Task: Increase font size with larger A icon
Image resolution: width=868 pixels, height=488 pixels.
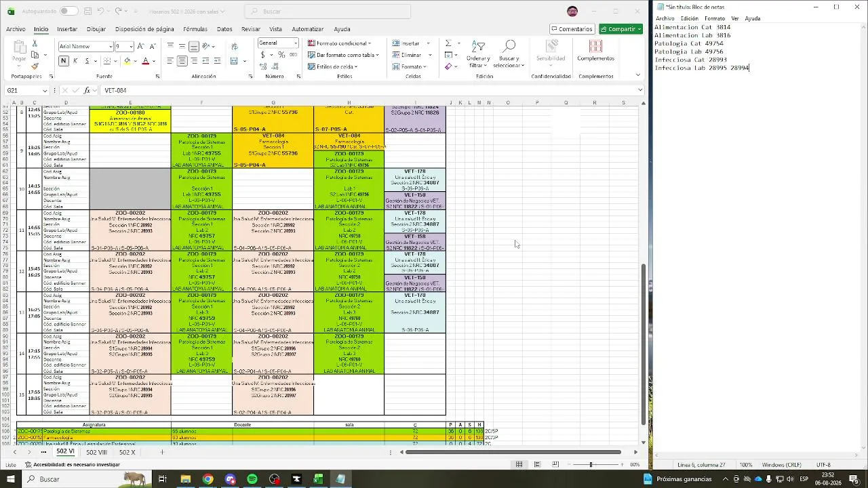Action: click(140, 46)
